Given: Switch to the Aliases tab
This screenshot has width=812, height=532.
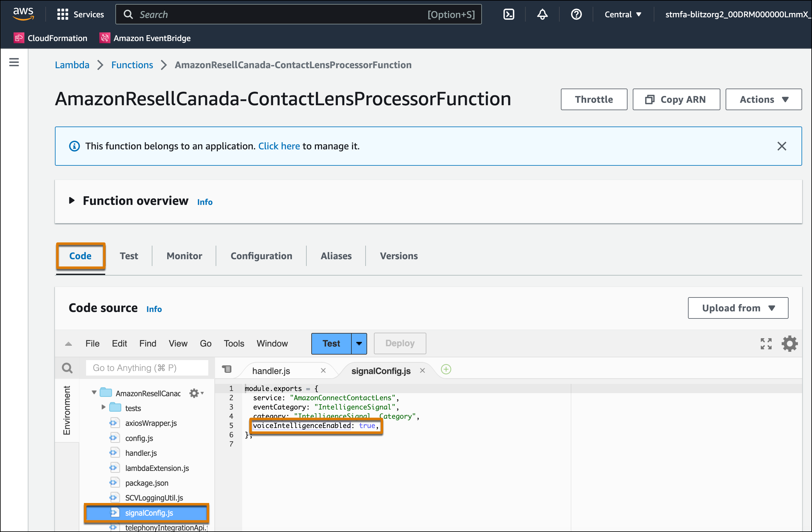Looking at the screenshot, I should click(336, 256).
